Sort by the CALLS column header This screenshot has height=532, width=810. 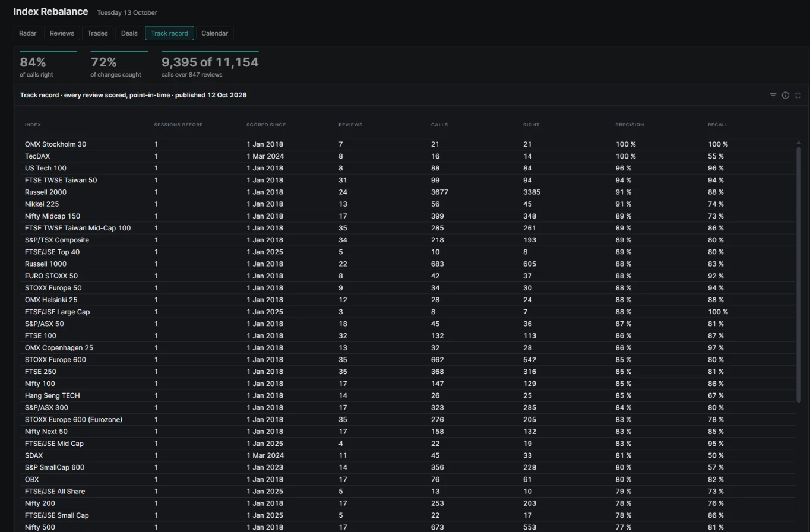coord(439,125)
